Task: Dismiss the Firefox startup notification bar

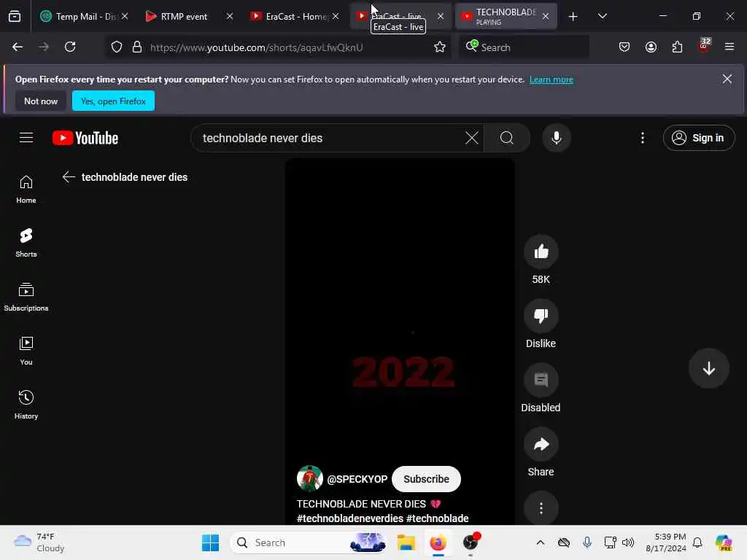Action: [727, 79]
